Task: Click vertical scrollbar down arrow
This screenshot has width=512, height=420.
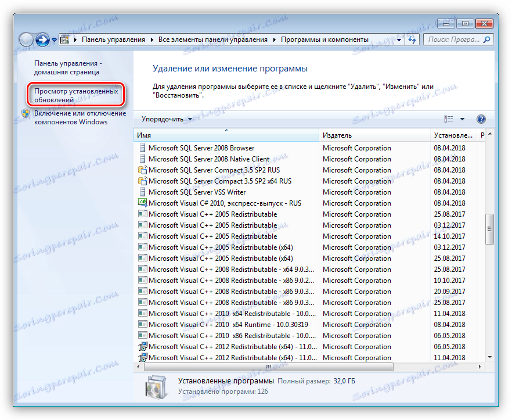Action: 490,357
